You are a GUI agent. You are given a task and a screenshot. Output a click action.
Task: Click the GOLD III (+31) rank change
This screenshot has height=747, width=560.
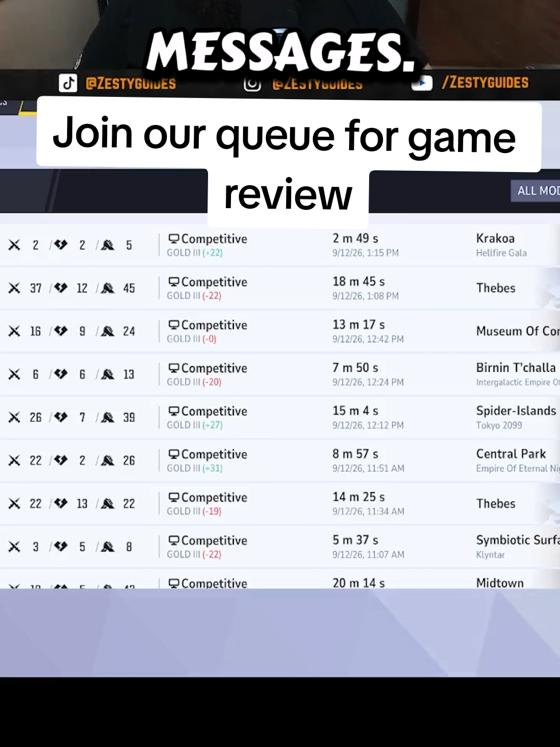194,468
